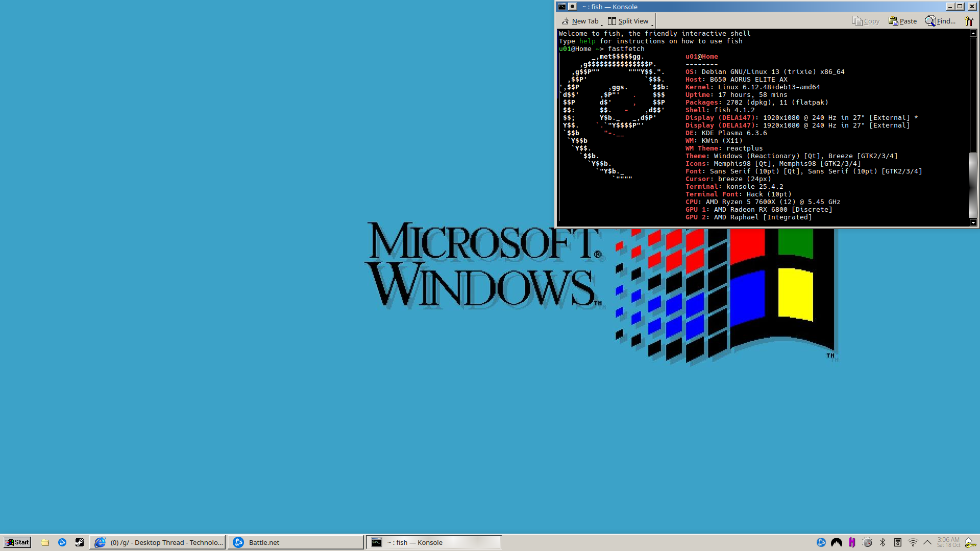Viewport: 980px width, 551px height.
Task: Open the Wi-Fi network tray icon
Action: pyautogui.click(x=913, y=542)
